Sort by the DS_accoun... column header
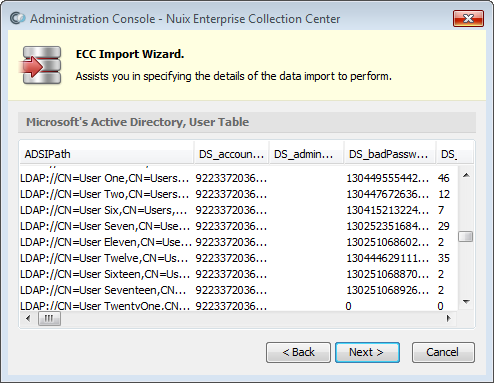494x383 pixels. [x=231, y=154]
